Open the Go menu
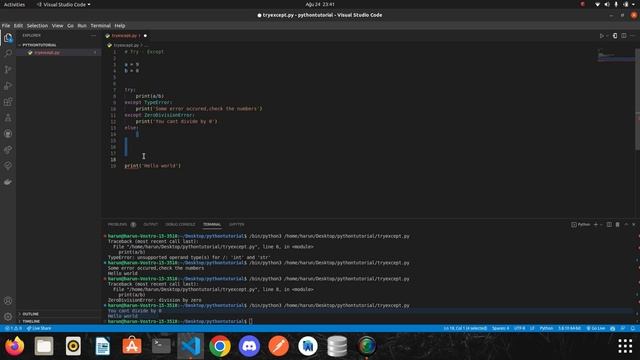The width and height of the screenshot is (640, 360). coord(71,26)
